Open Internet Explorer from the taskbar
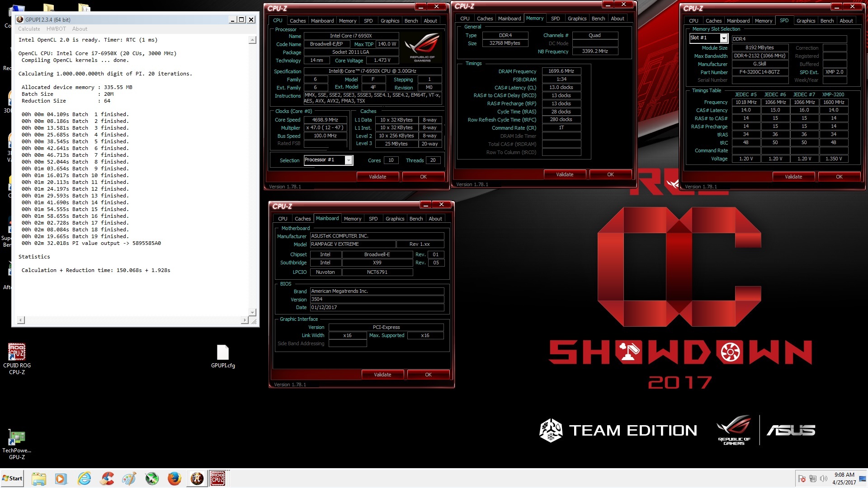 coord(84,479)
